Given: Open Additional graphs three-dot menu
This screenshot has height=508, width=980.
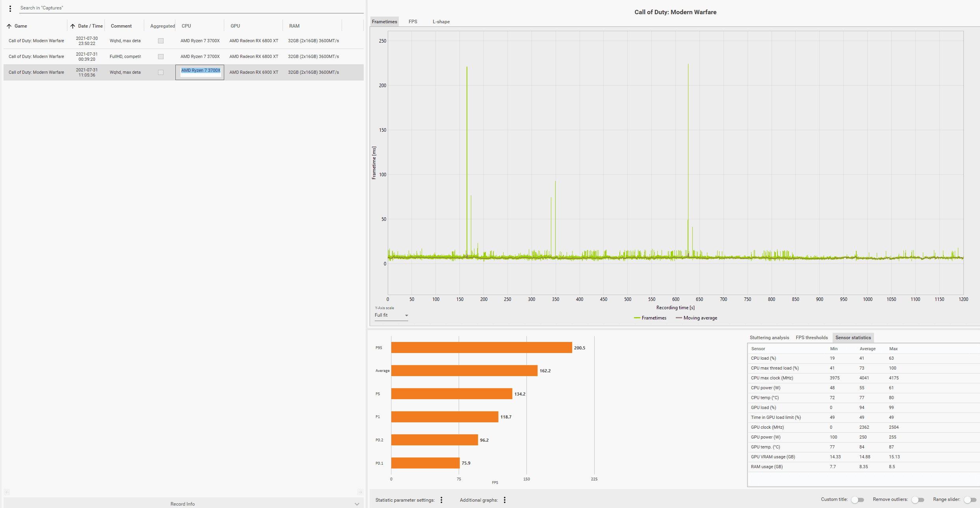Looking at the screenshot, I should point(504,500).
